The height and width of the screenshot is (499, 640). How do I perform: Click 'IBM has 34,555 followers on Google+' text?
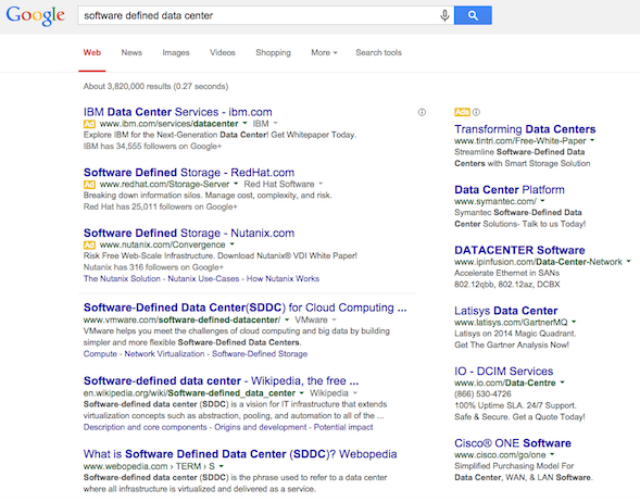point(152,146)
